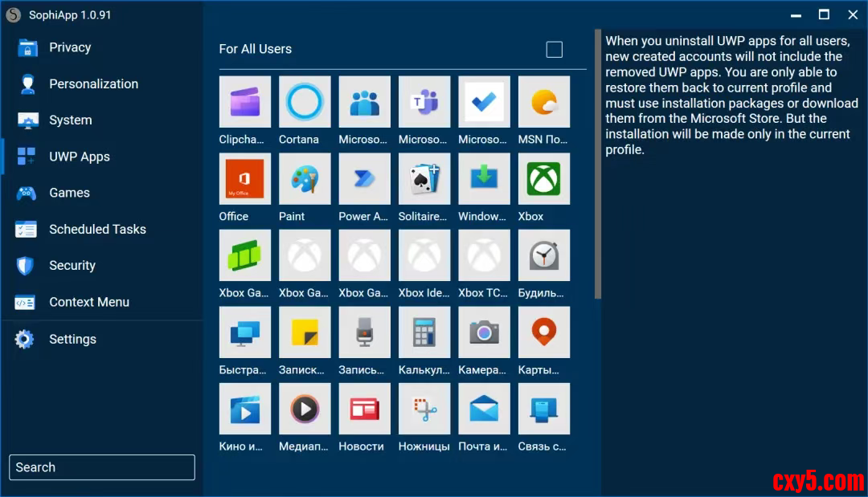868x497 pixels.
Task: Open the Privacy section
Action: 102,47
